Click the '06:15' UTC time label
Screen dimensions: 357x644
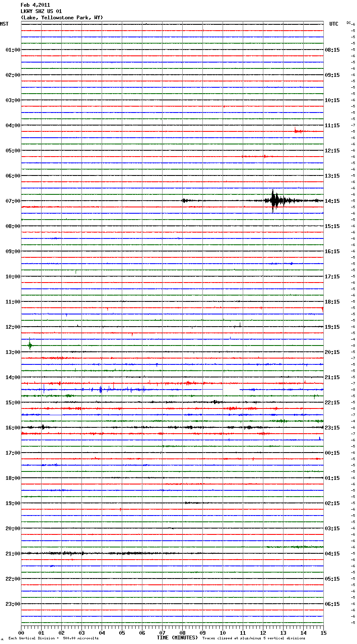pos(332,604)
